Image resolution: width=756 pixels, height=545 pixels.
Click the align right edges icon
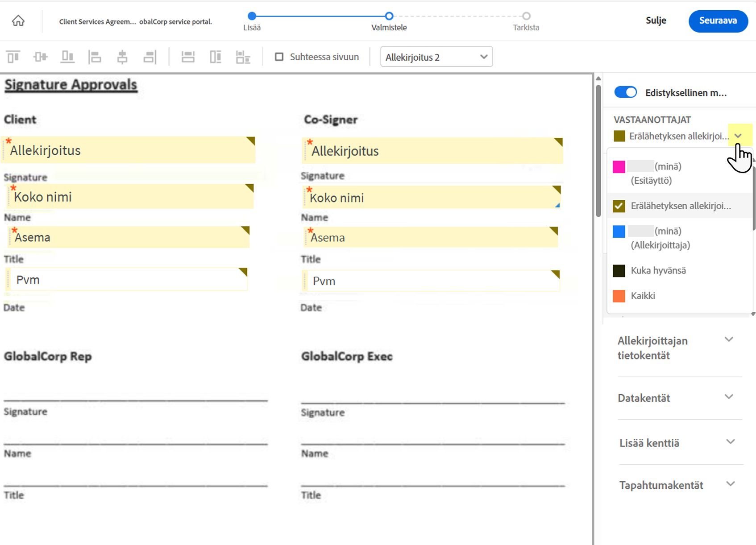click(x=150, y=57)
